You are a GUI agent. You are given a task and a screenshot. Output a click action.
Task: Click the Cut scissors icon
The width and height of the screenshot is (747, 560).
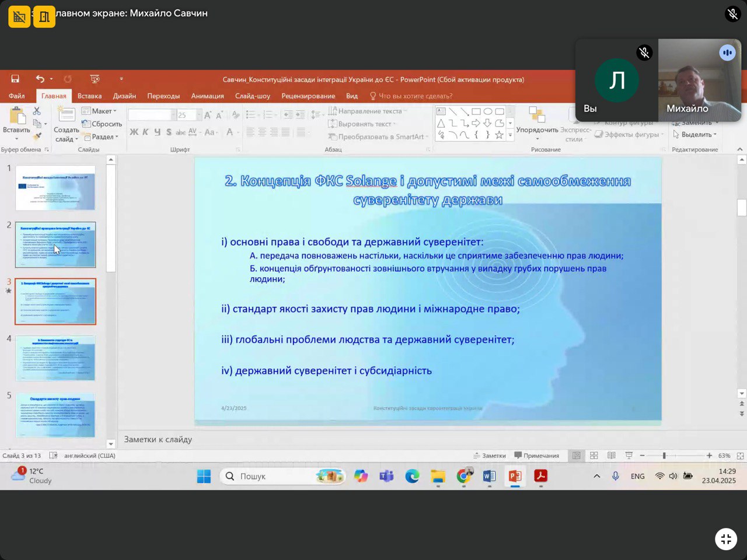point(37,111)
